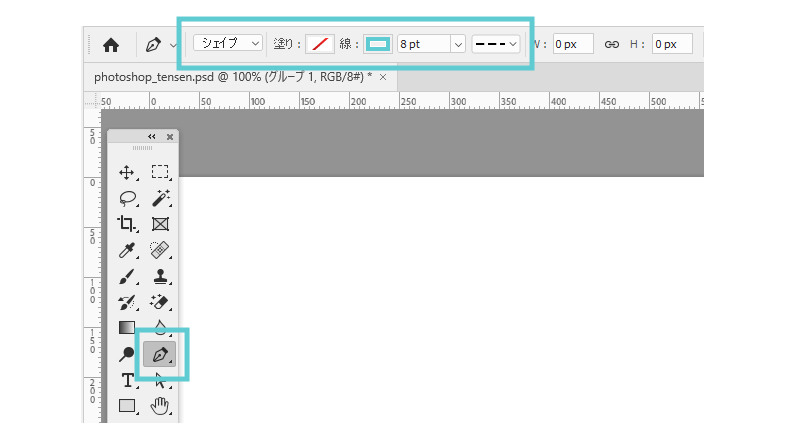The width and height of the screenshot is (798, 423).
Task: Open the cyan stroke (線) color swatch
Action: click(379, 44)
